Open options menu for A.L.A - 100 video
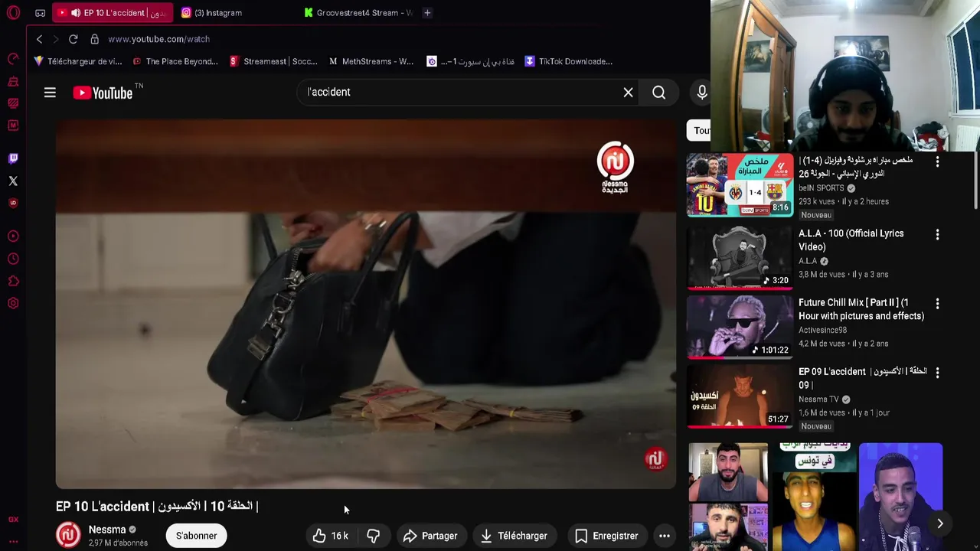 pyautogui.click(x=937, y=234)
